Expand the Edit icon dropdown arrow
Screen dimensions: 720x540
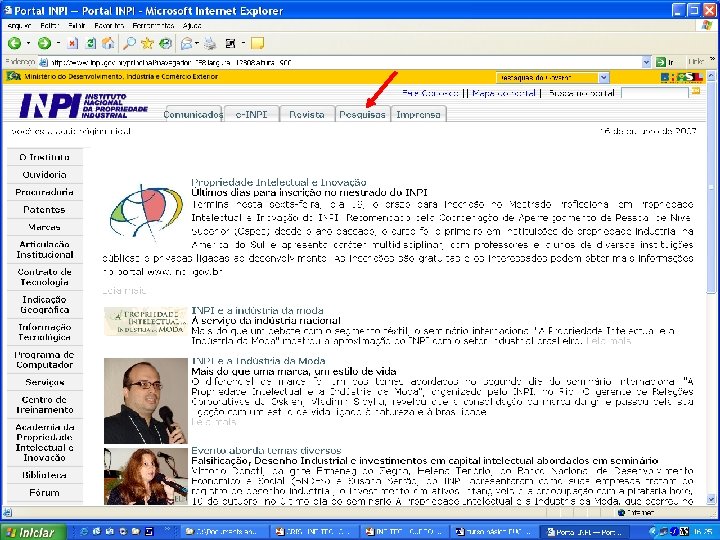click(x=243, y=43)
